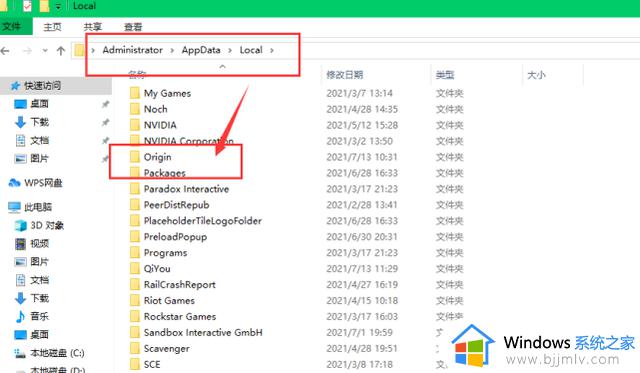Open 视频 under 此电脑
The image size is (640, 373).
[x=39, y=244]
